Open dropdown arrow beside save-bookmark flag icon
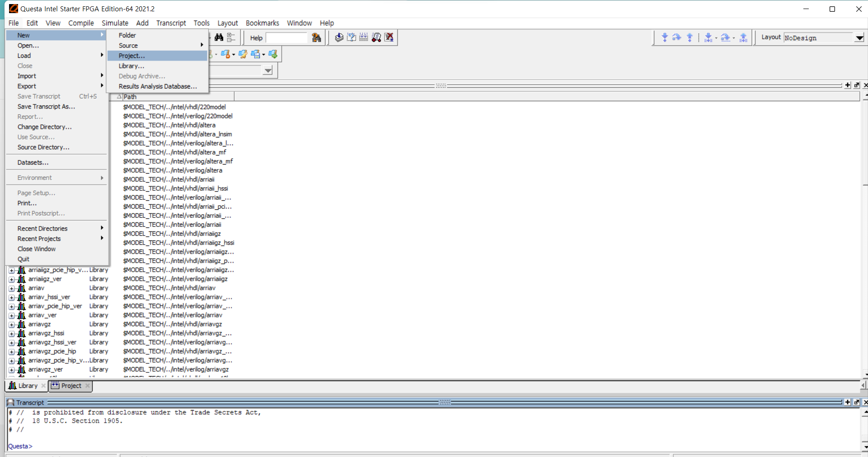 pos(264,55)
